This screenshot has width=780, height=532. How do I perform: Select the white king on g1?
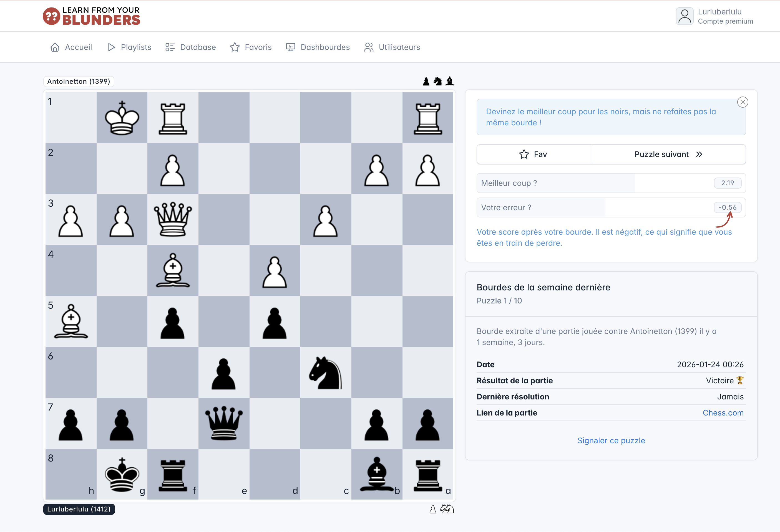click(x=122, y=118)
